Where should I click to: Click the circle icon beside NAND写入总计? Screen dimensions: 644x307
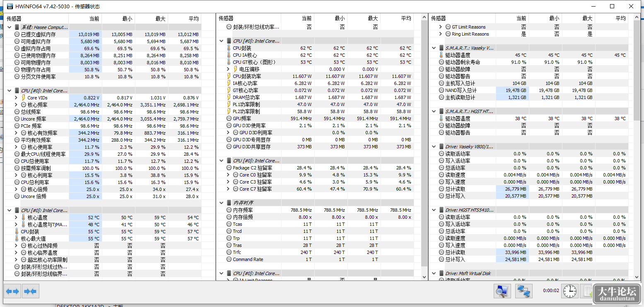(x=441, y=90)
